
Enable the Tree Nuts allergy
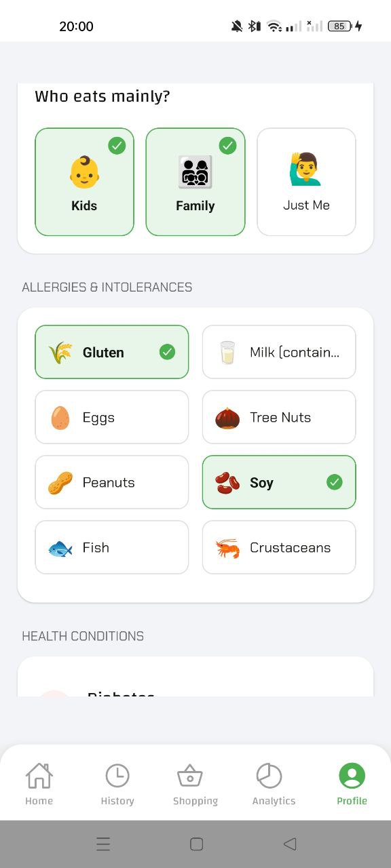click(x=278, y=417)
